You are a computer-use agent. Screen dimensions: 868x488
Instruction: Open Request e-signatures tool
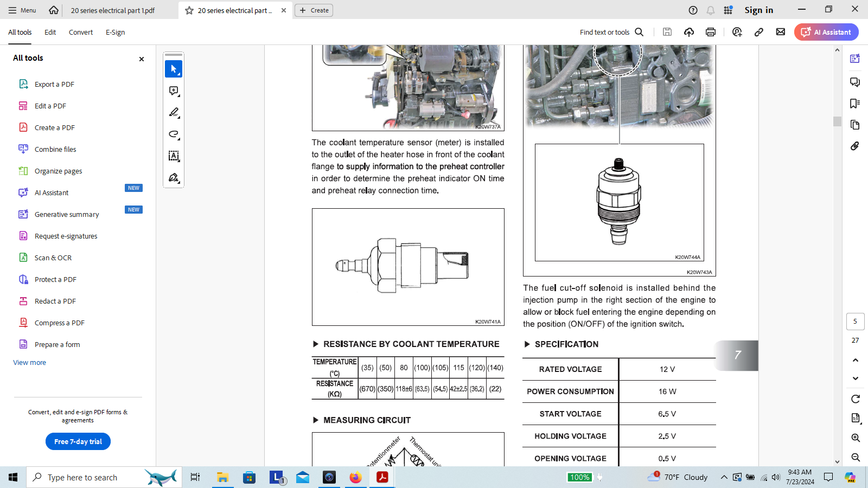click(x=66, y=236)
